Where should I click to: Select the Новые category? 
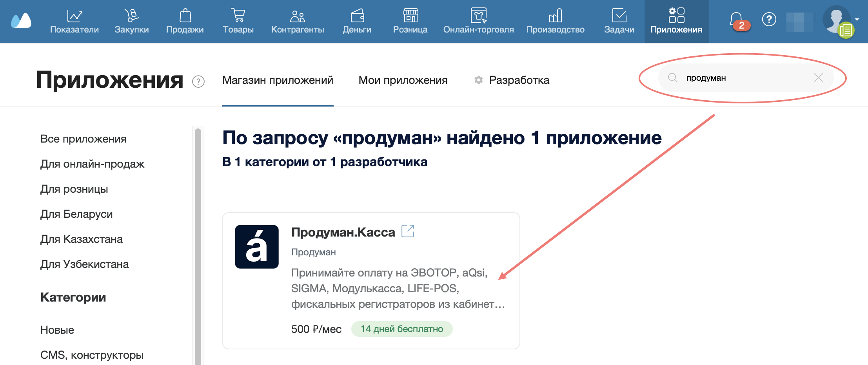tap(57, 330)
